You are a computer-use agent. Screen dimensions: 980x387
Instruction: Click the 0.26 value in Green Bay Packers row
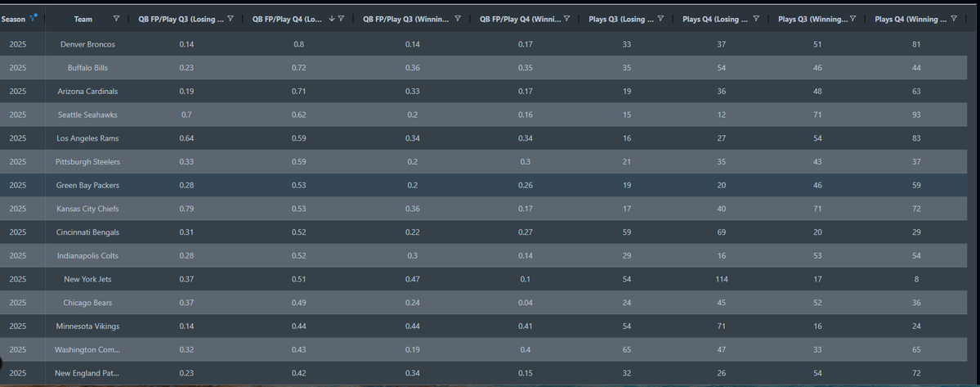526,185
